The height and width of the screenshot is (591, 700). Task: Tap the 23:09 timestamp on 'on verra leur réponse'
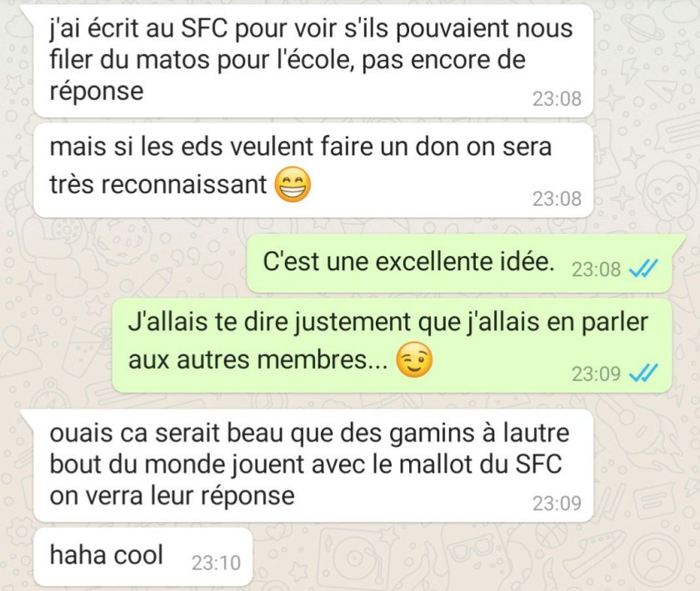[x=557, y=503]
